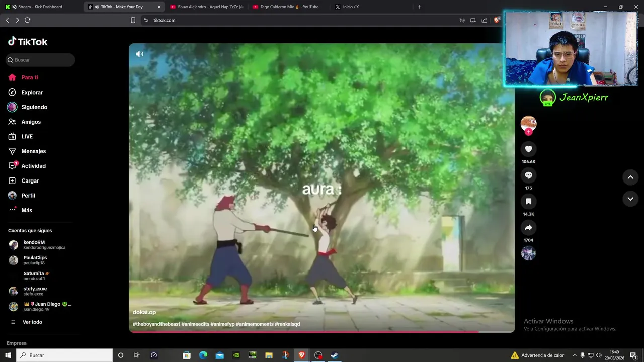Mute the TikTok video with speaker icon

140,54
